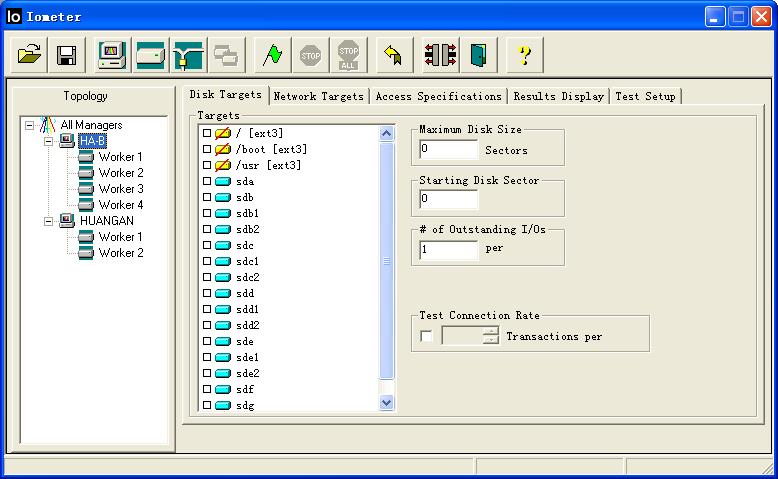
Task: Click the Save configuration floppy disk icon
Action: pyautogui.click(x=67, y=55)
